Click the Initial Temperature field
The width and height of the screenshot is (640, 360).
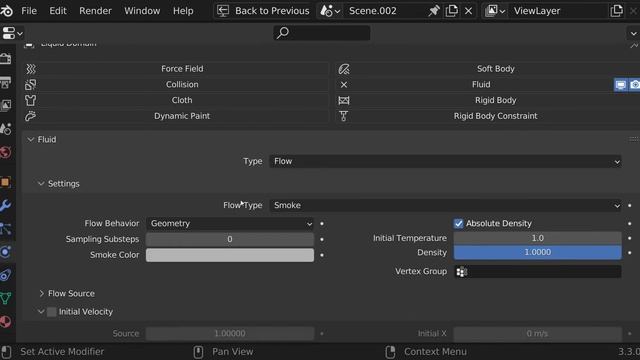coord(538,238)
